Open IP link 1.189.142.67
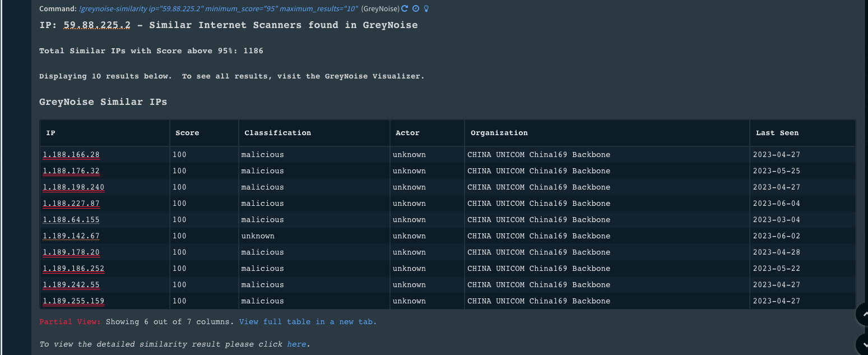 [71, 236]
